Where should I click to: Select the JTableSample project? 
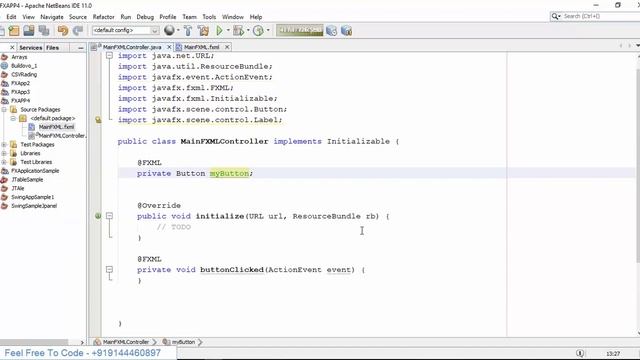pos(27,180)
